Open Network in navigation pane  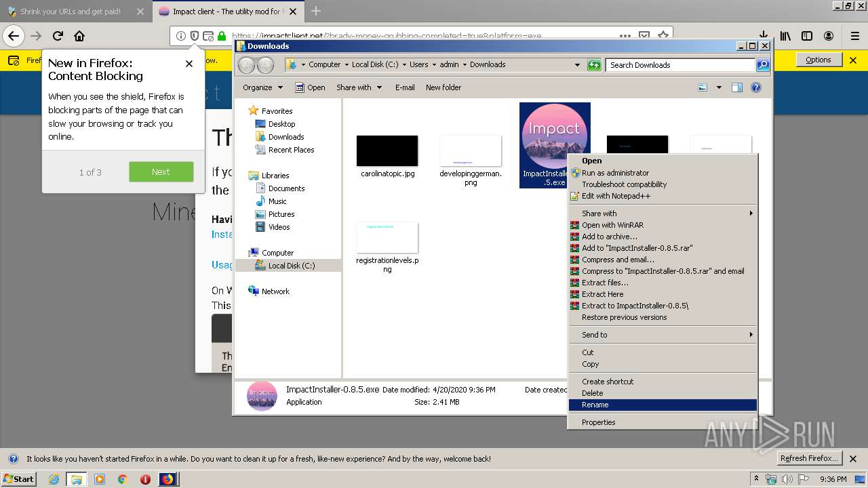[275, 291]
